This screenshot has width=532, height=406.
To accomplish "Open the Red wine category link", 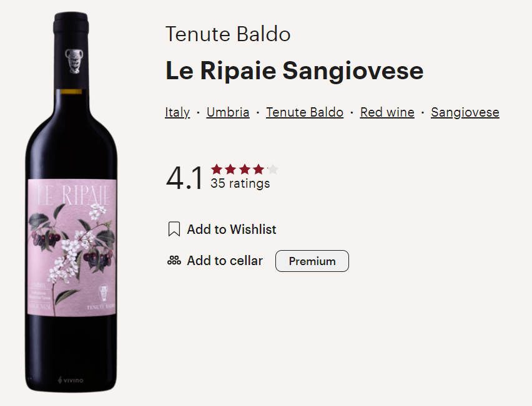I will tap(387, 112).
